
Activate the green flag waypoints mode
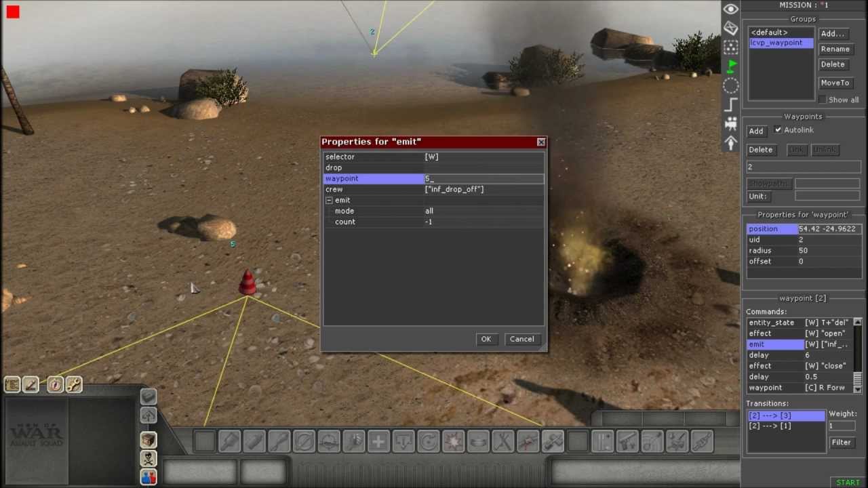731,66
